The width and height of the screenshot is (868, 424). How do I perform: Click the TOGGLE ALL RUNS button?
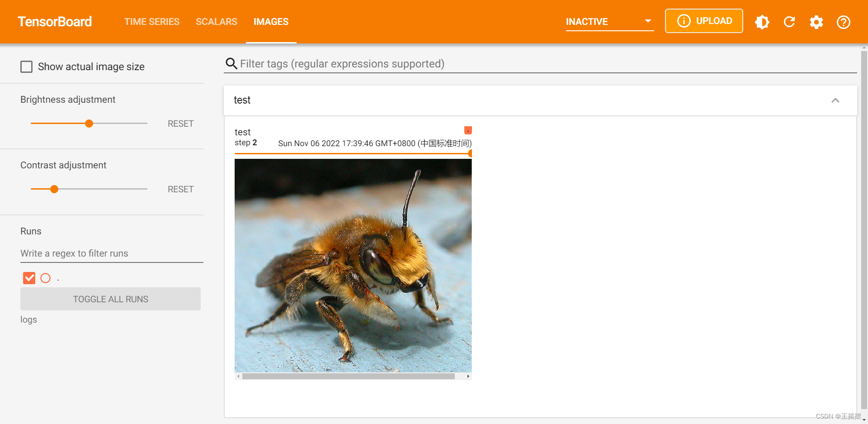pyautogui.click(x=110, y=299)
